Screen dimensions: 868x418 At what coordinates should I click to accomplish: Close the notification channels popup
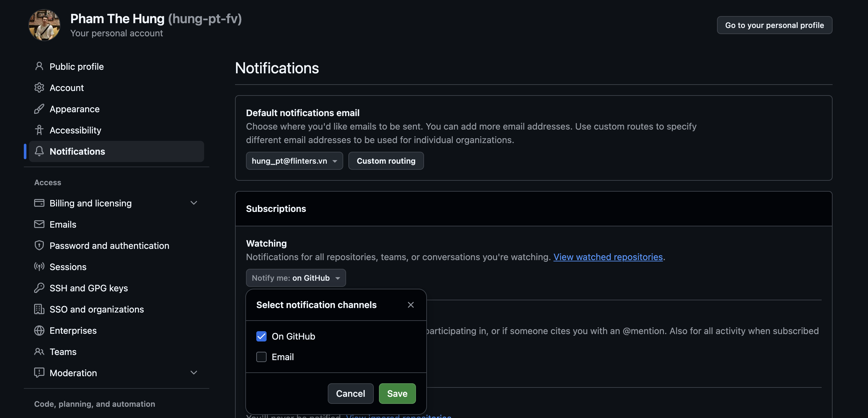click(410, 304)
